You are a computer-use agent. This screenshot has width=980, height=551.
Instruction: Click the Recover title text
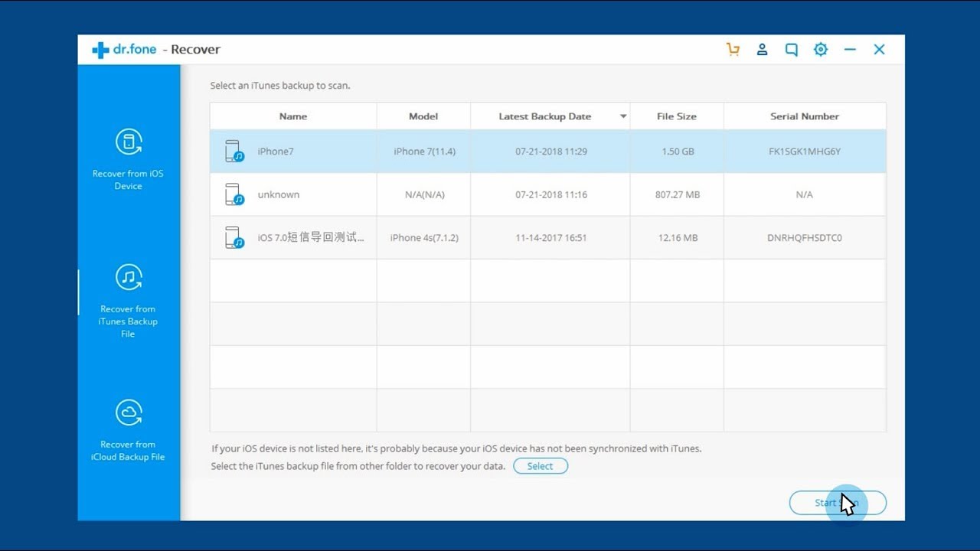[195, 50]
